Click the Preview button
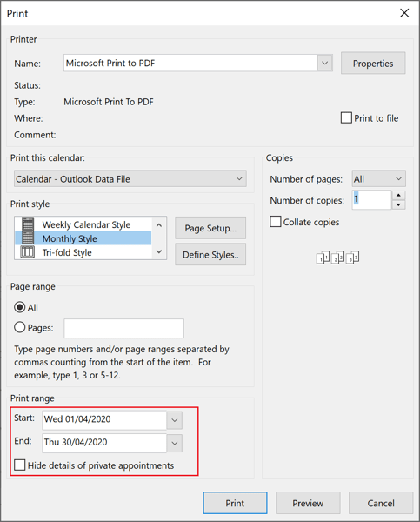 coord(308,503)
